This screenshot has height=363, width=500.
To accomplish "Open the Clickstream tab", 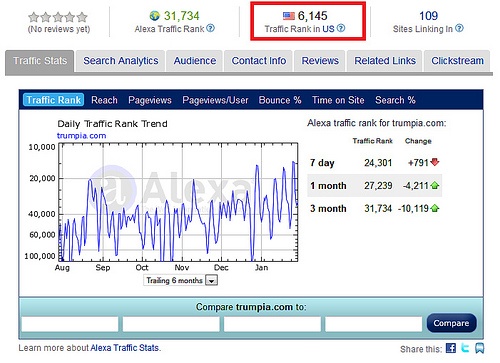I will [x=457, y=61].
